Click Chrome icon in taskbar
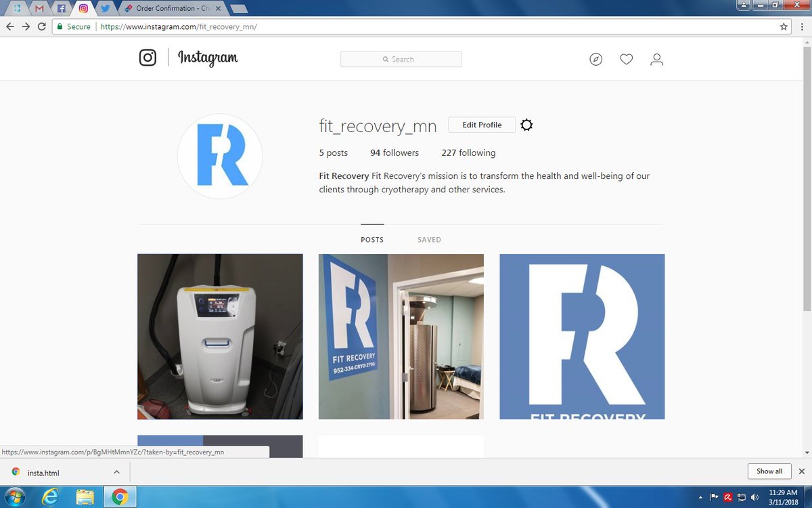Image resolution: width=812 pixels, height=508 pixels. (x=120, y=497)
